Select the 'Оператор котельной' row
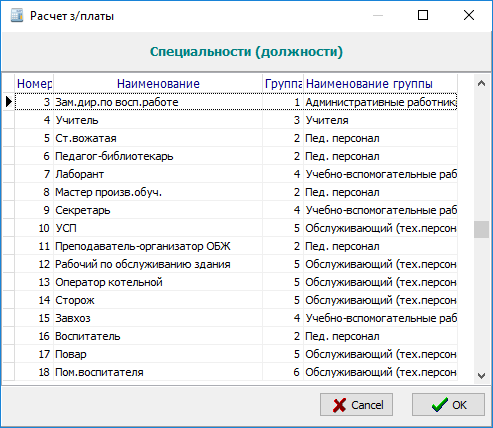 [x=236, y=282]
